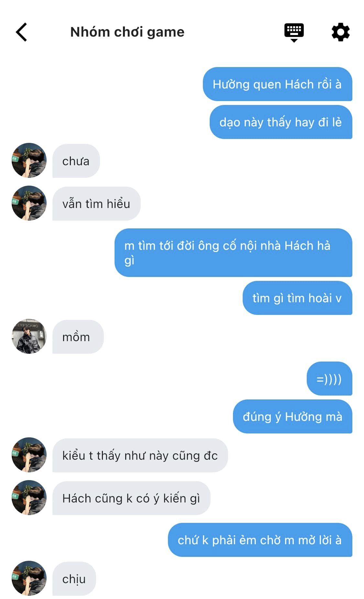This screenshot has width=364, height=599.
Task: Tap avatar beside 'vẫn tìm hiểu' message
Action: [x=29, y=203]
